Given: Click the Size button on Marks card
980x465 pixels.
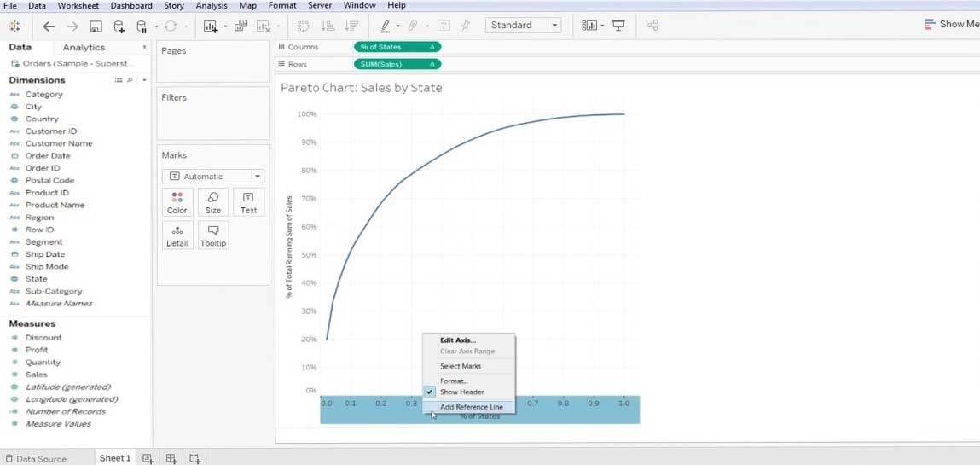Looking at the screenshot, I should pos(213,203).
